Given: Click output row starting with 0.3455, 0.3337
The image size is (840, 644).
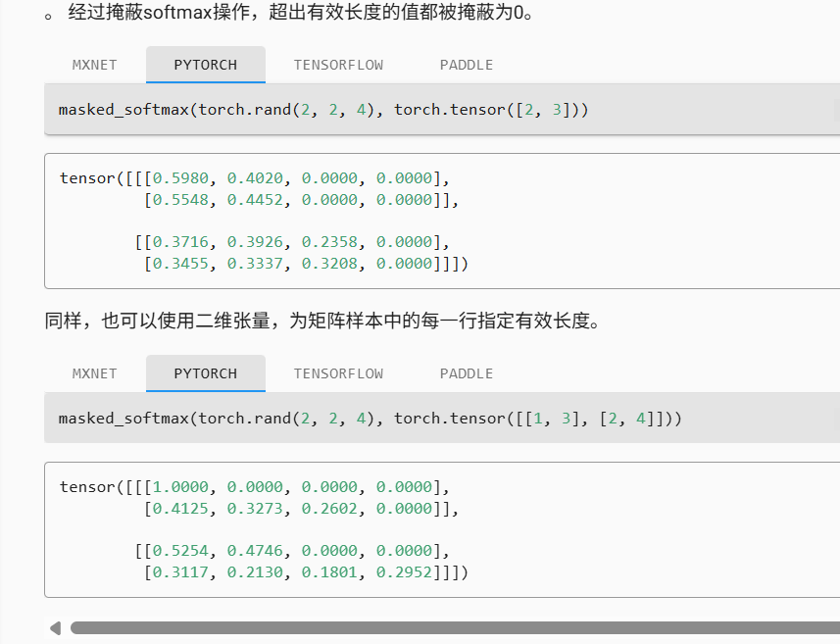Looking at the screenshot, I should (306, 264).
